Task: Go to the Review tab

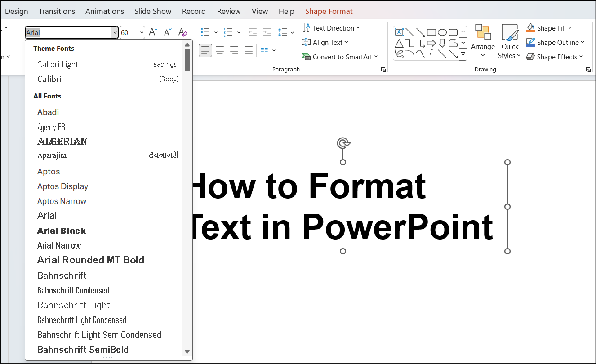Action: click(x=229, y=11)
